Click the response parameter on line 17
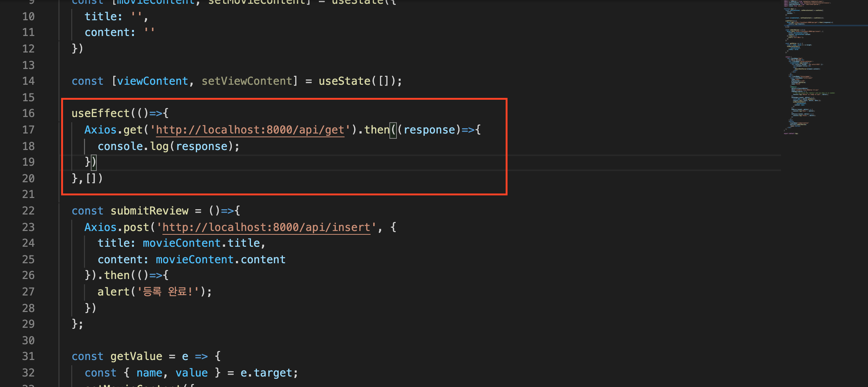 tap(429, 130)
